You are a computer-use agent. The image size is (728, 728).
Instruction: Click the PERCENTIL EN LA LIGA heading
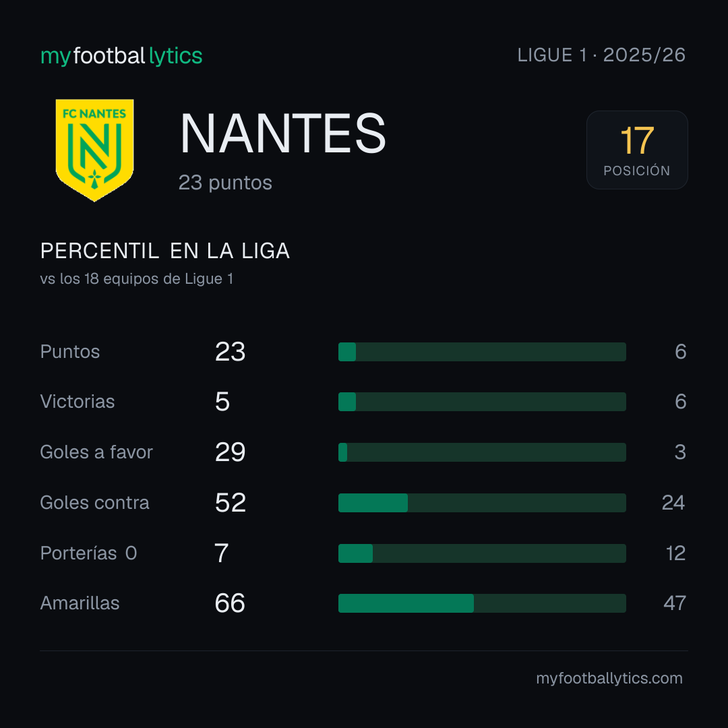[165, 251]
